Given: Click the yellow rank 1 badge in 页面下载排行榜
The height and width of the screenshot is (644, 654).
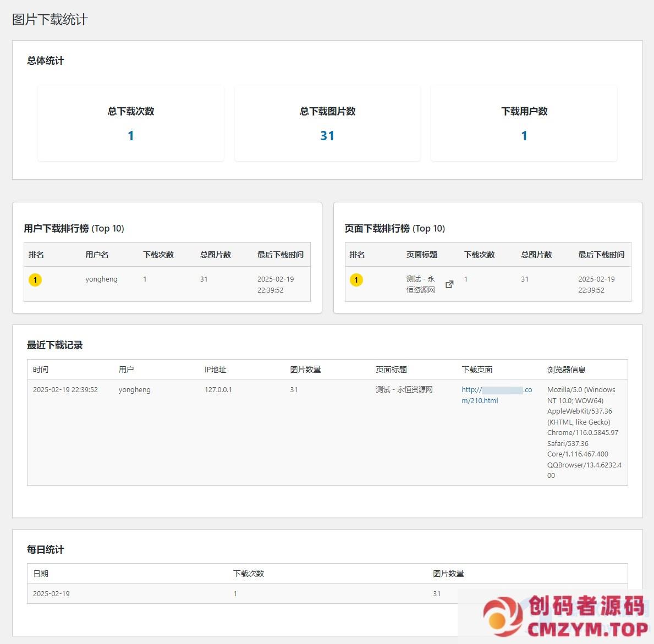Looking at the screenshot, I should point(356,280).
